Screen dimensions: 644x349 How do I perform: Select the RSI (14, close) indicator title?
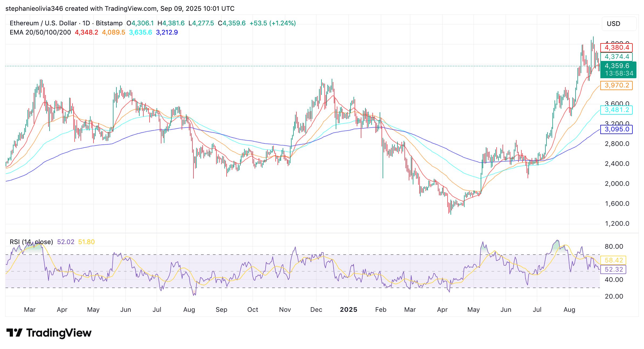click(31, 242)
